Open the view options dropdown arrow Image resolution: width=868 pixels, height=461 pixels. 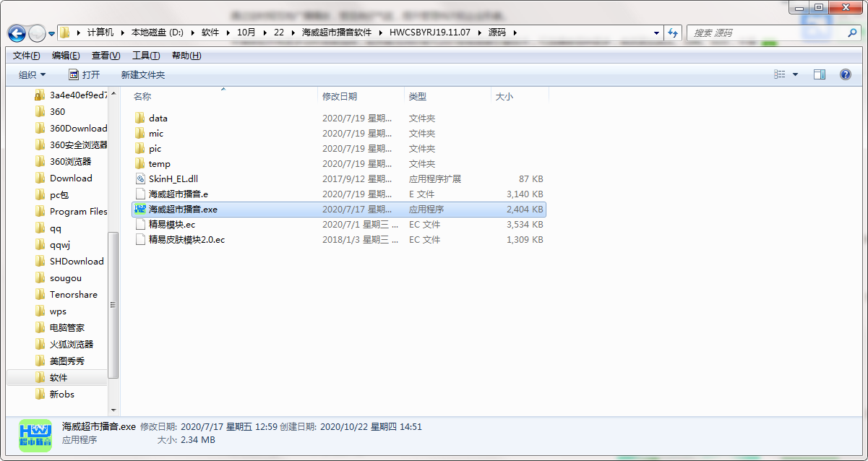click(796, 74)
